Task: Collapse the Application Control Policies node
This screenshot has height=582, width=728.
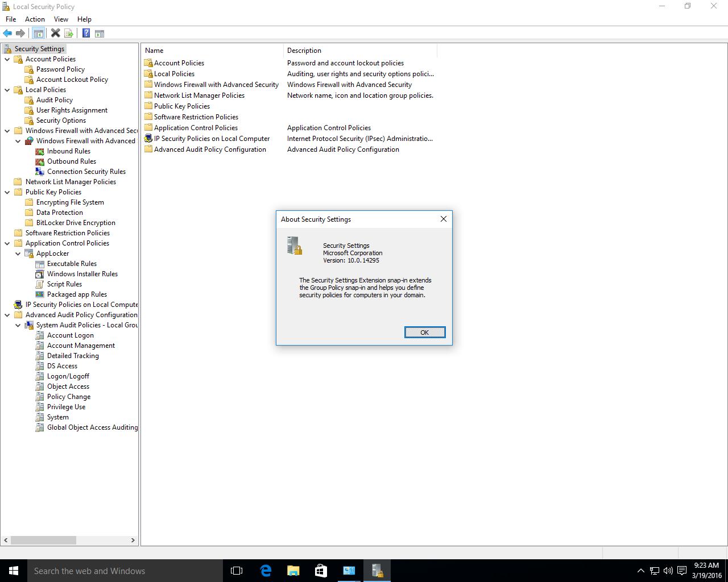Action: 7,243
